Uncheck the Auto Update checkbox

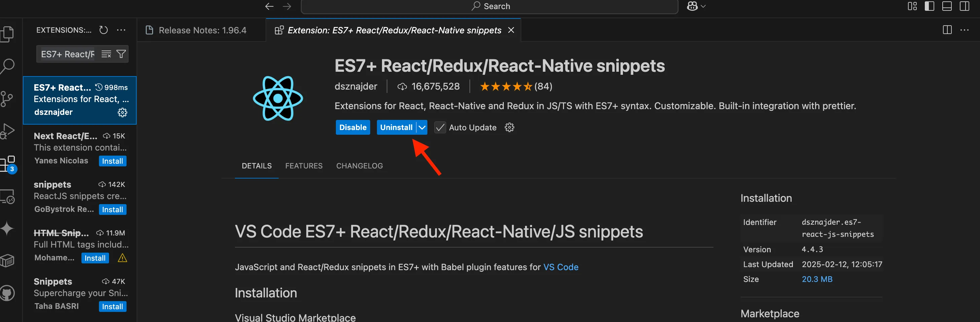(x=440, y=127)
